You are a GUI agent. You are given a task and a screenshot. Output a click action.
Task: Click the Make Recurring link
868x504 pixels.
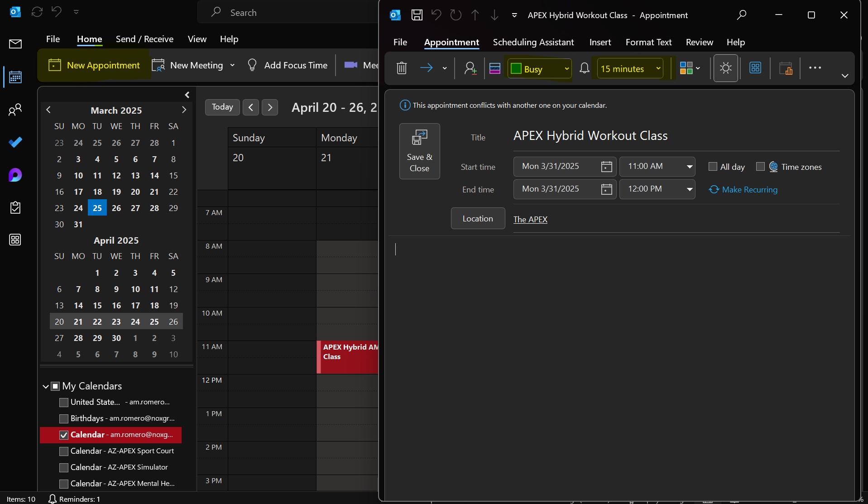[743, 189]
